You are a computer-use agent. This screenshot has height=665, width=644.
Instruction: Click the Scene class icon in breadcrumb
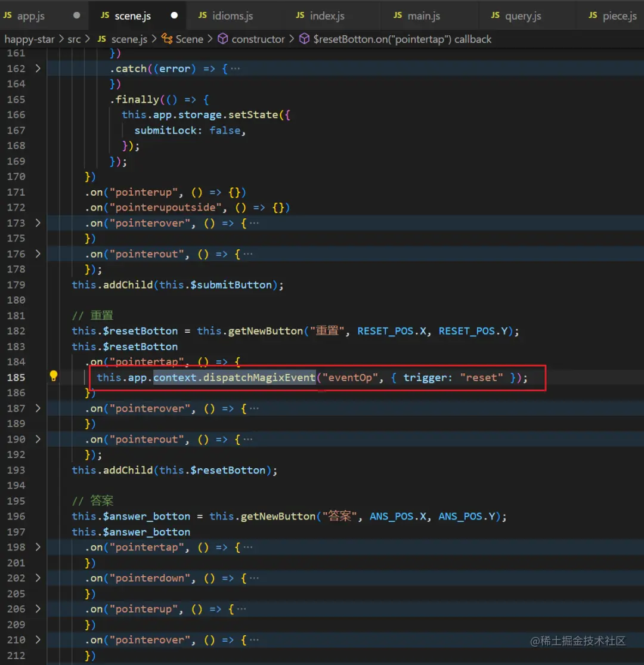pos(167,39)
